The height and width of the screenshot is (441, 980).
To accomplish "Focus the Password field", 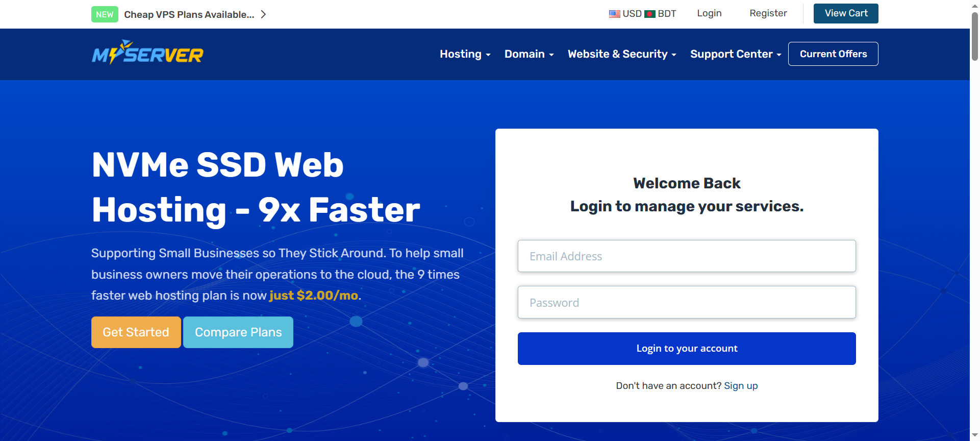I will 687,302.
